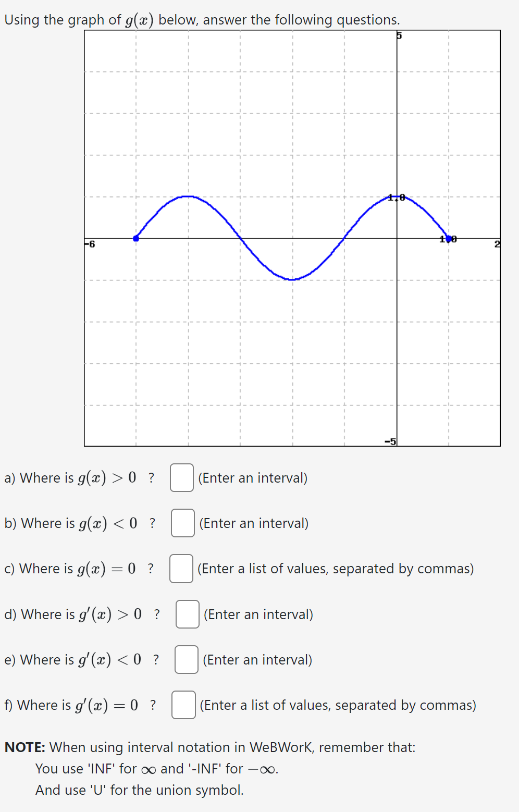
Task: Click the answer box for part b
Action: coord(183,524)
